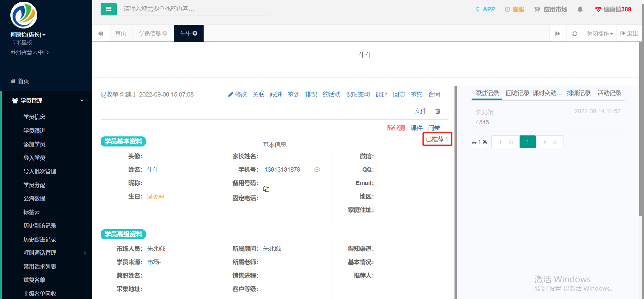Click in the search input field
The height and width of the screenshot is (299, 644).
pos(194,9)
